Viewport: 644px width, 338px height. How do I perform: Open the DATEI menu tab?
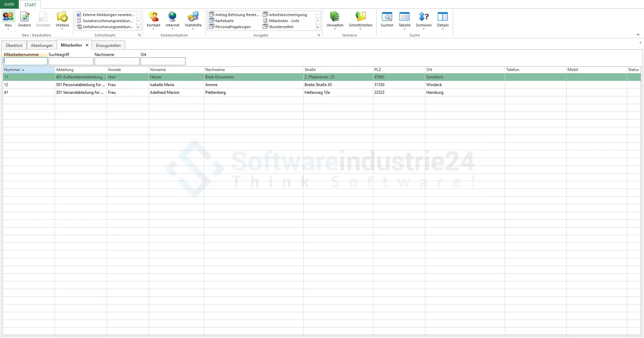pos(9,4)
